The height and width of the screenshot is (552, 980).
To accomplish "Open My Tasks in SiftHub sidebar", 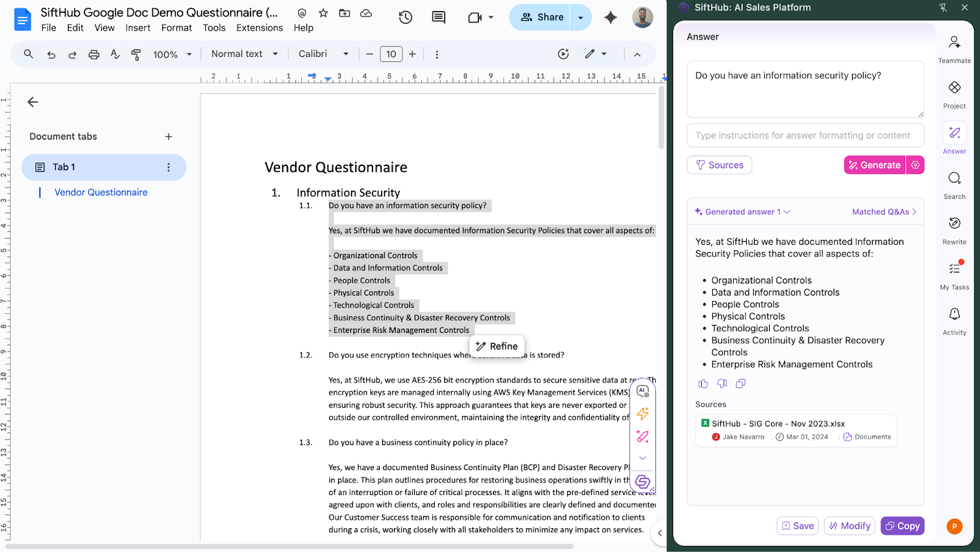I will click(x=954, y=269).
